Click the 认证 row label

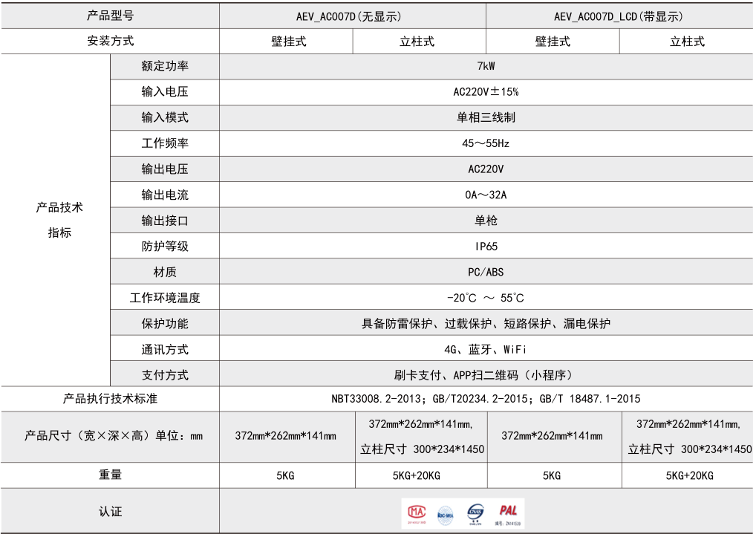(x=110, y=512)
